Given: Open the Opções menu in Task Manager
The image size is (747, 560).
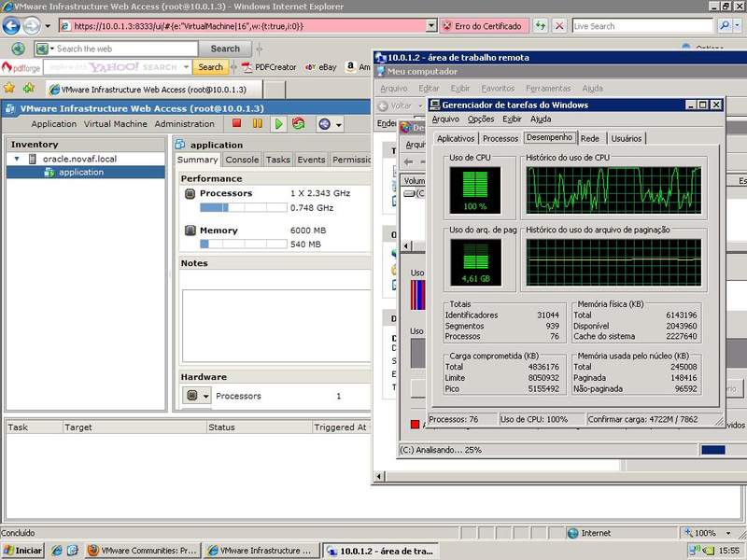Looking at the screenshot, I should 481,119.
